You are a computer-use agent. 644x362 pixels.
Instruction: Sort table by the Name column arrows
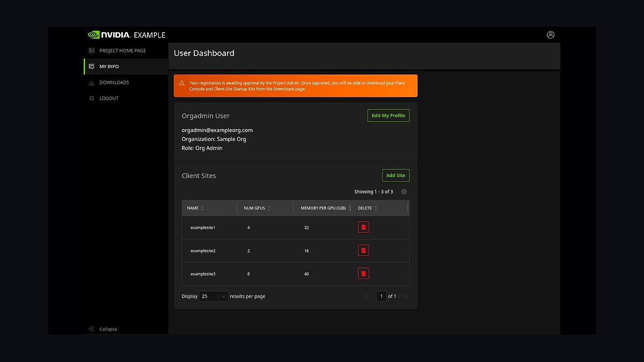[x=202, y=208]
